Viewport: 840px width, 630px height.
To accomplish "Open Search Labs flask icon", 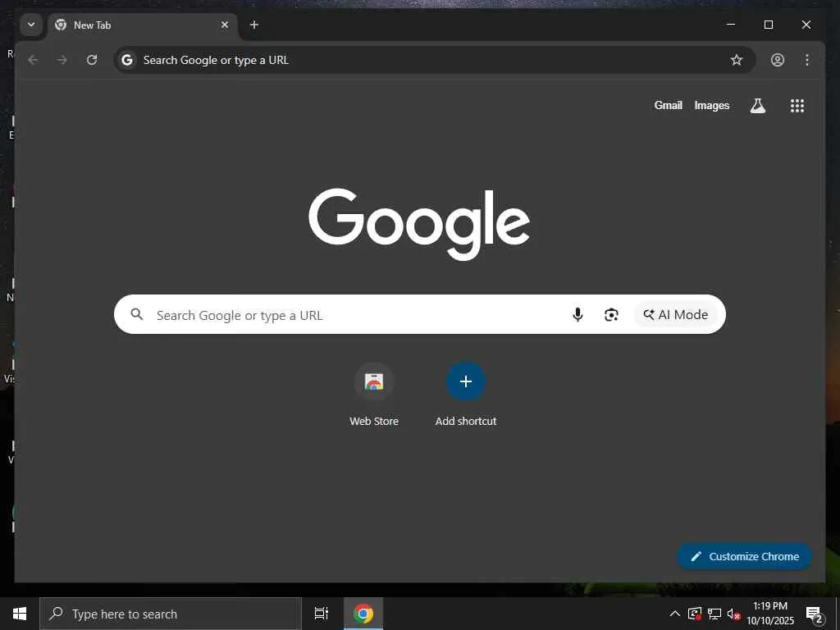I will (757, 106).
